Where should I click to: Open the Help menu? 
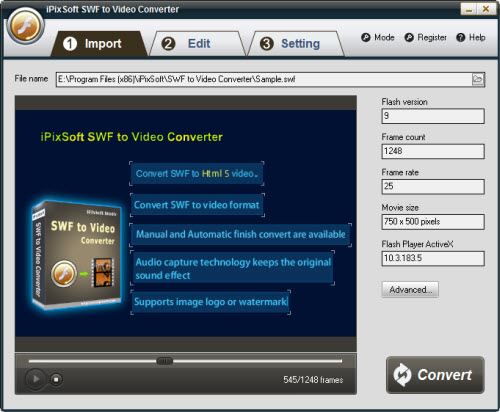click(x=471, y=37)
